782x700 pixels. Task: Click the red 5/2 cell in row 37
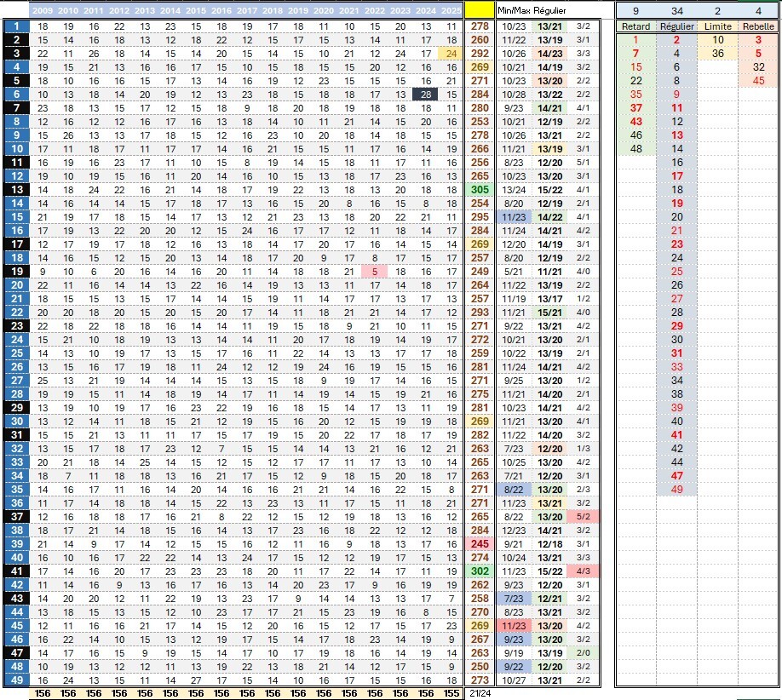pos(584,517)
